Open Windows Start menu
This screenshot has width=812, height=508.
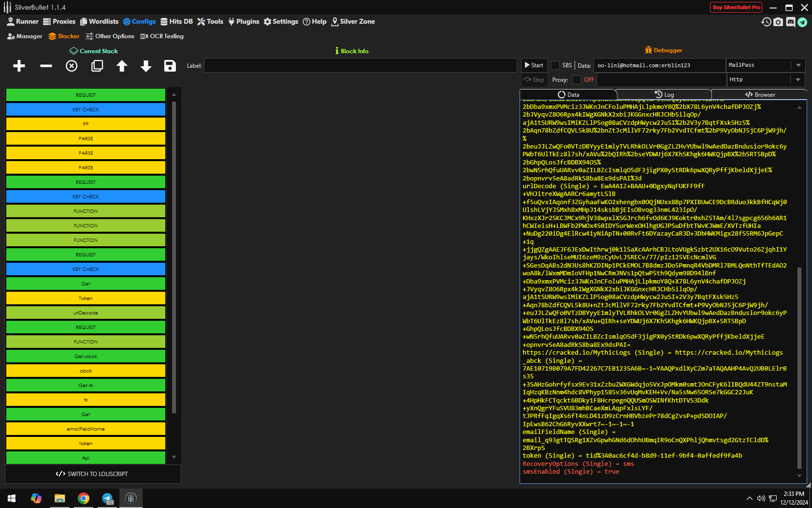click(x=12, y=498)
